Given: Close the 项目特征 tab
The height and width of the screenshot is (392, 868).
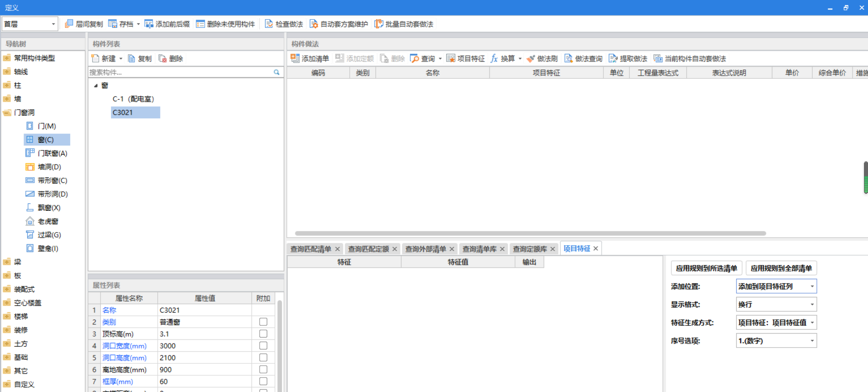Looking at the screenshot, I should [x=596, y=248].
